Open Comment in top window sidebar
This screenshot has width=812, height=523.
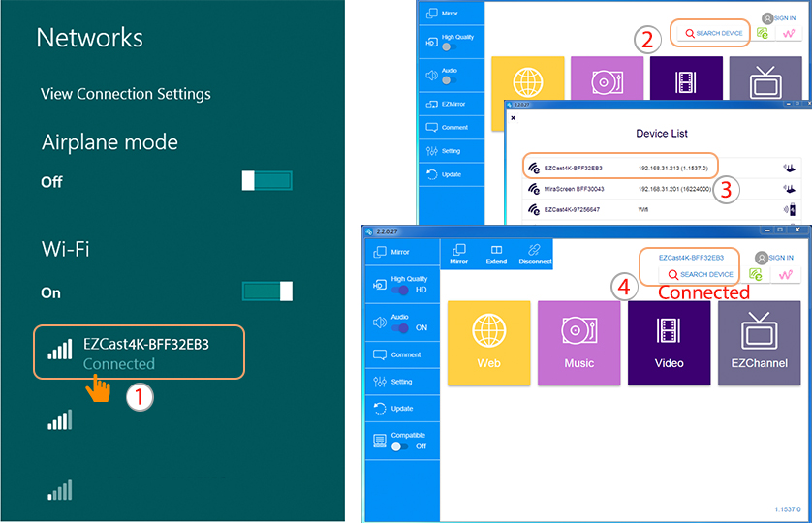451,127
